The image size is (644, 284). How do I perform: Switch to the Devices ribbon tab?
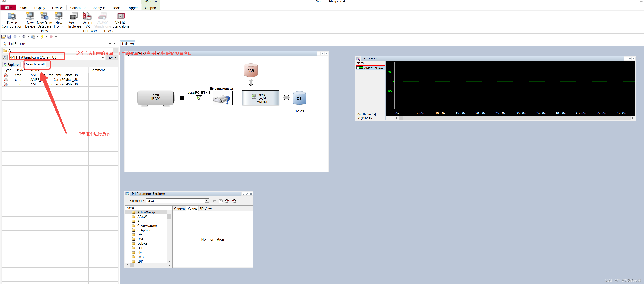coord(57,8)
